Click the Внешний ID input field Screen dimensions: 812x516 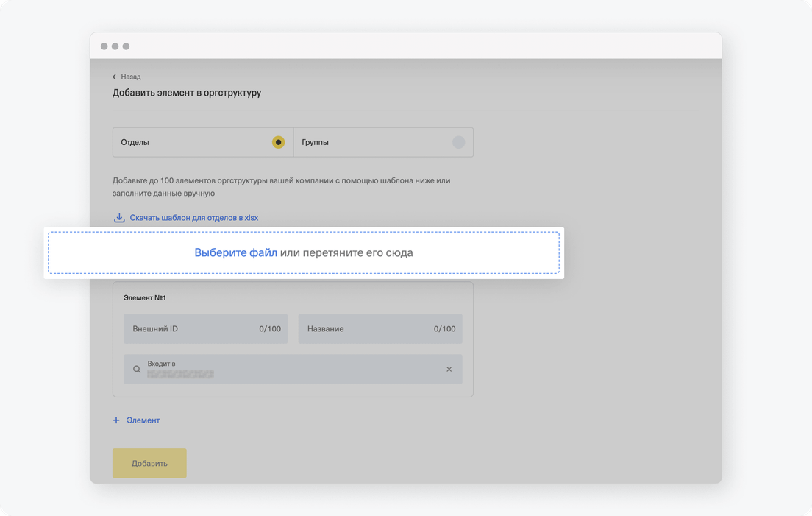pos(206,328)
